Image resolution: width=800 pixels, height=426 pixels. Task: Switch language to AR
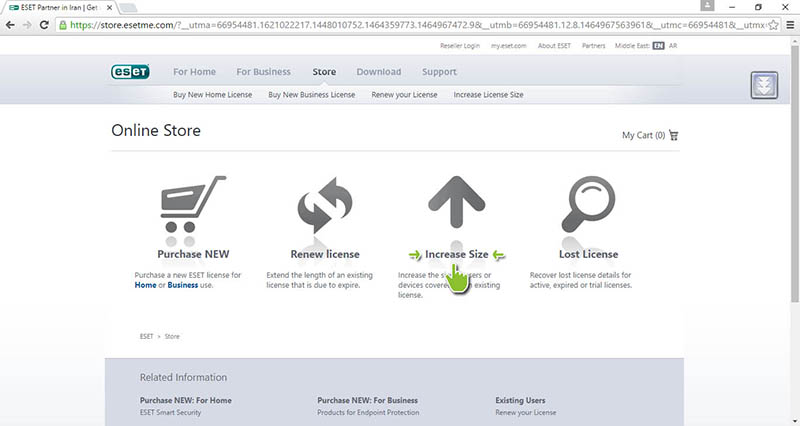pos(673,45)
